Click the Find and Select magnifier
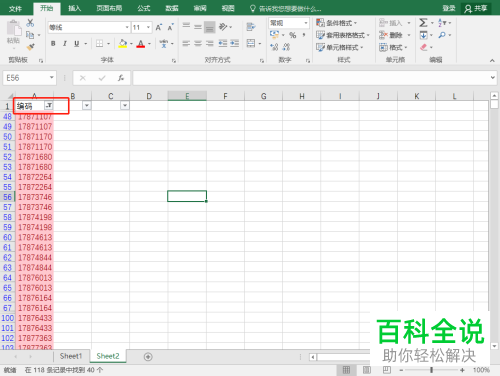Viewport: 500px width, 376px height. click(x=442, y=35)
